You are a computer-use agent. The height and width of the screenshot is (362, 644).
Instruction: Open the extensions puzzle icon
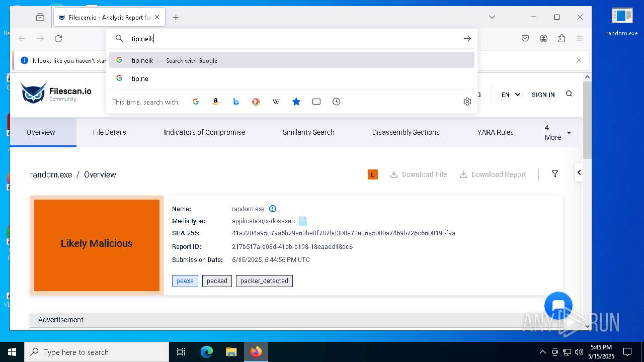(x=561, y=38)
